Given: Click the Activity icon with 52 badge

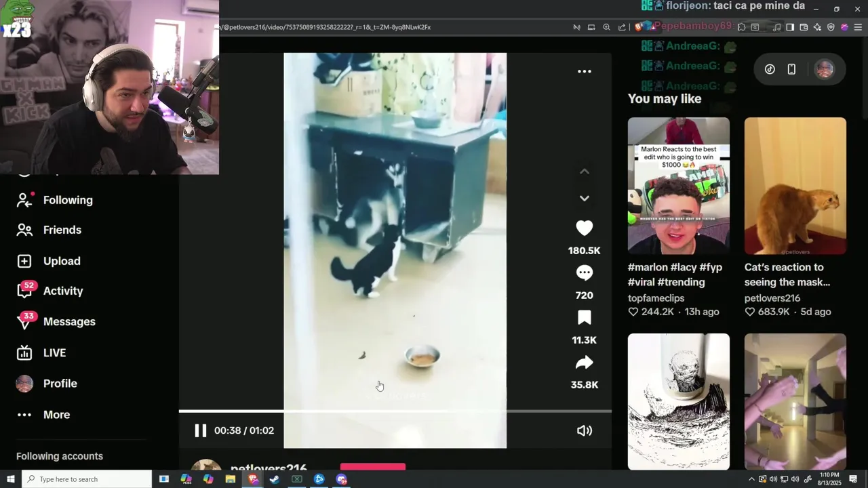Looking at the screenshot, I should (24, 291).
